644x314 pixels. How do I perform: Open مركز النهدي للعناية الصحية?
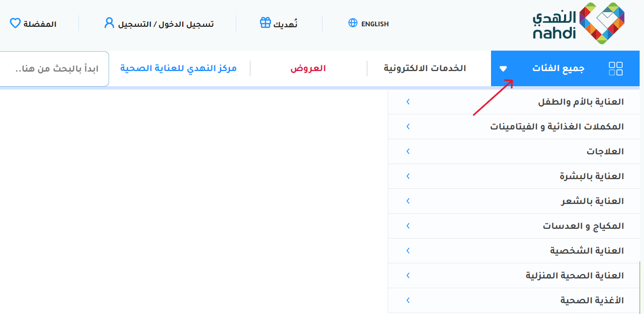pyautogui.click(x=179, y=68)
